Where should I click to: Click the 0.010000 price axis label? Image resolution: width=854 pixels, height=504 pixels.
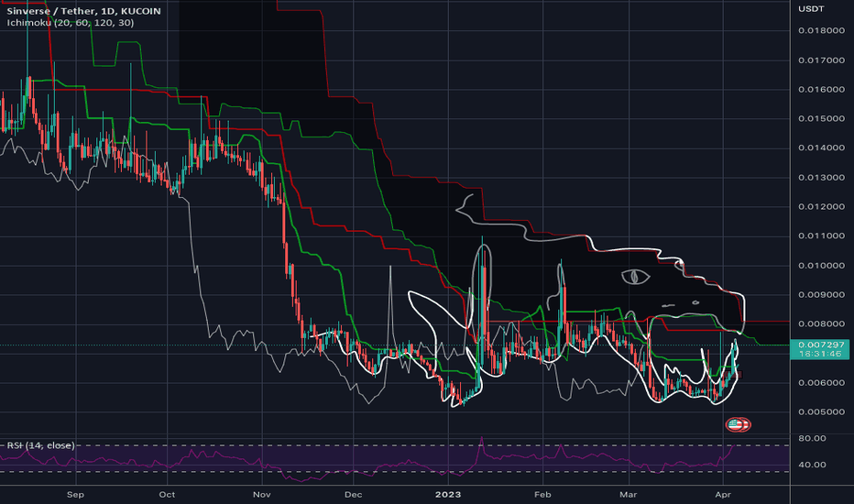point(821,266)
